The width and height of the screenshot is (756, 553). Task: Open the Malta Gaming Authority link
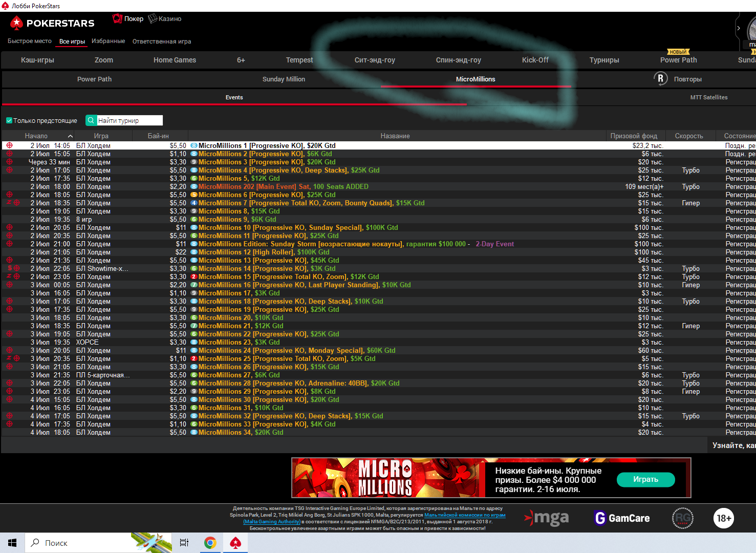pyautogui.click(x=272, y=522)
